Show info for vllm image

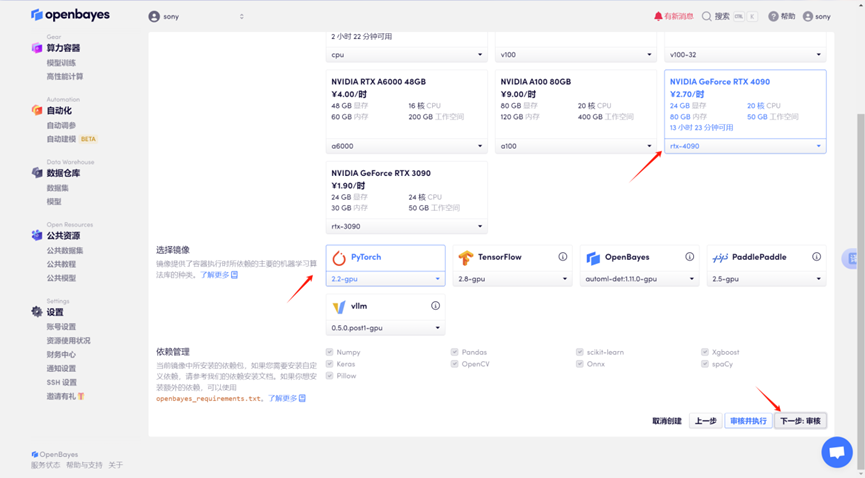pos(435,306)
